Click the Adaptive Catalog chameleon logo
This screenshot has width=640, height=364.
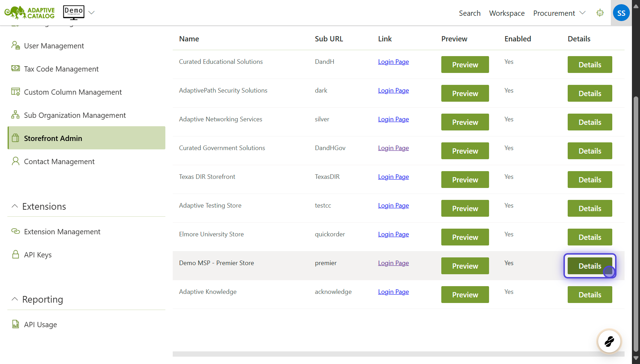click(29, 13)
